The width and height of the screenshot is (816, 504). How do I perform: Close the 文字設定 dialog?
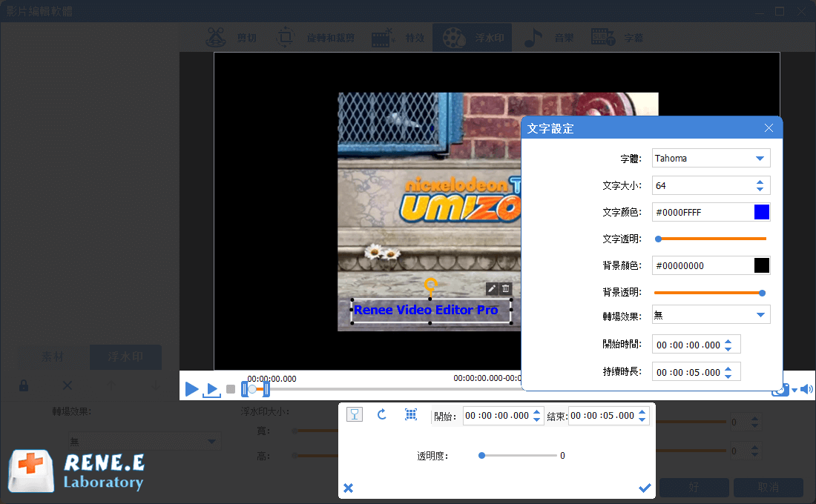click(769, 128)
